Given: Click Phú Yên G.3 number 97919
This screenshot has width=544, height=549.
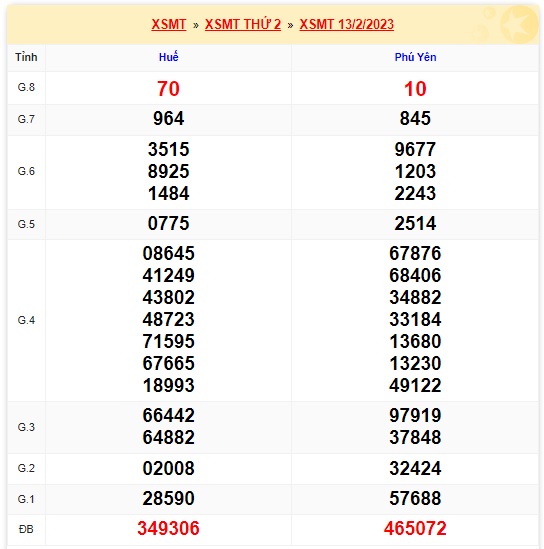Looking at the screenshot, I should (415, 416).
